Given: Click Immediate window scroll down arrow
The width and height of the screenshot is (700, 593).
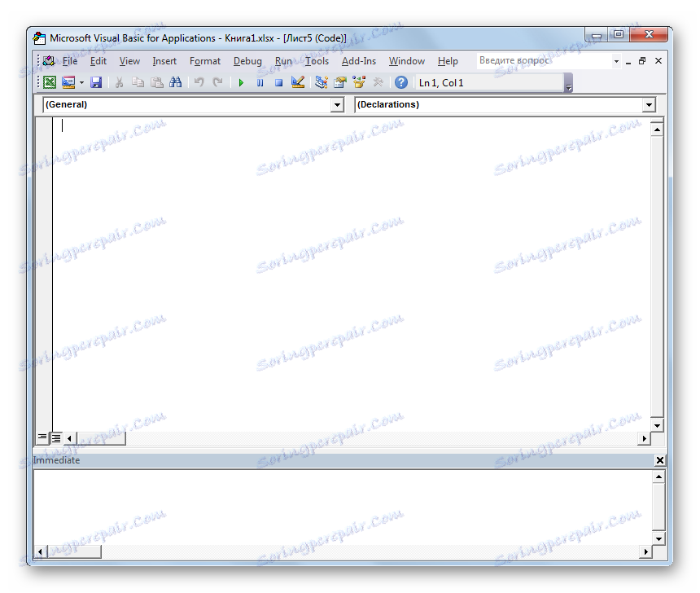Looking at the screenshot, I should 658,538.
